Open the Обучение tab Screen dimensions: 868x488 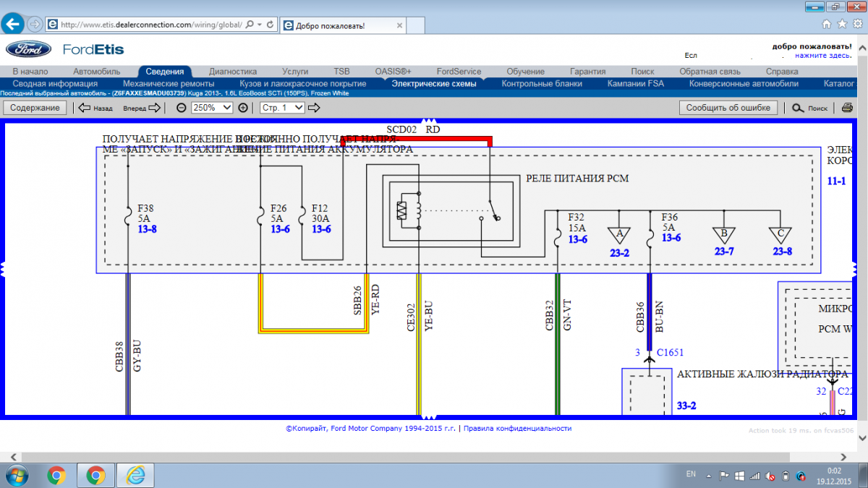[x=526, y=72]
